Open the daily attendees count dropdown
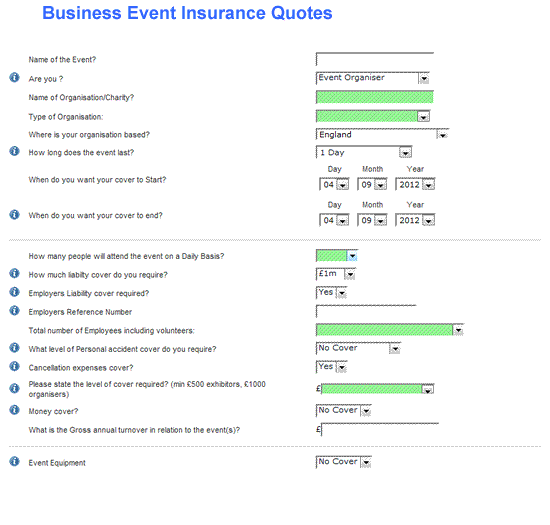The width and height of the screenshot is (550, 525). [337, 256]
